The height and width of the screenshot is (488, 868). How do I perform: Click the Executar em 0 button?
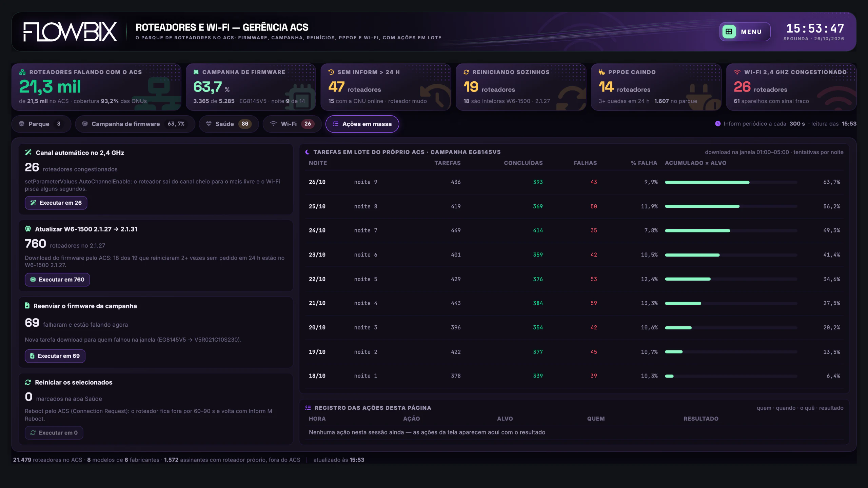click(54, 433)
